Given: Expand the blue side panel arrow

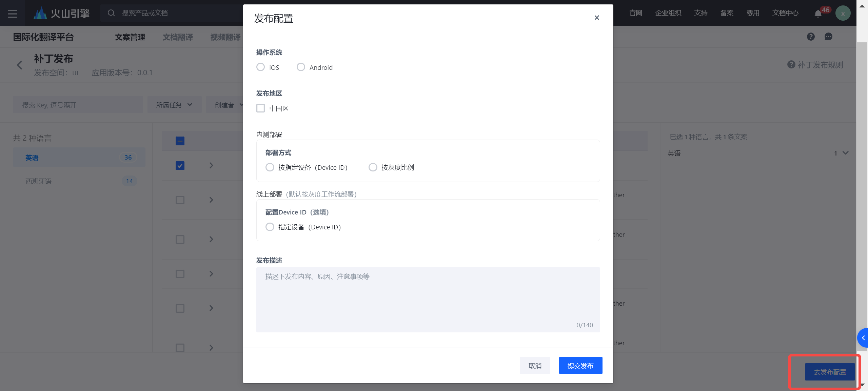Looking at the screenshot, I should [863, 338].
